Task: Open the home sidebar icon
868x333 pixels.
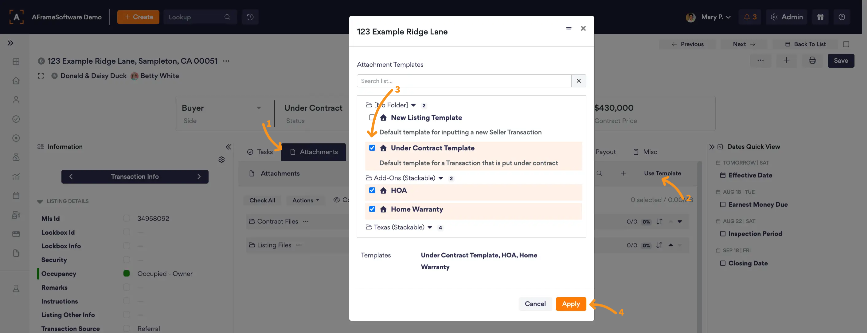Action: point(16,81)
